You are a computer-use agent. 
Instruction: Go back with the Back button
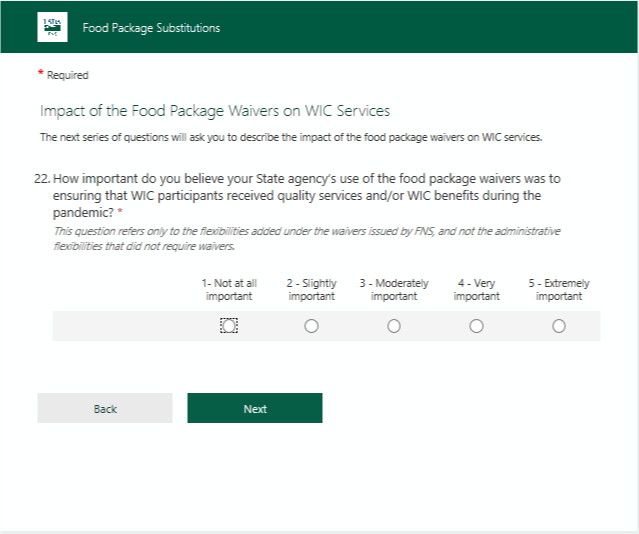pyautogui.click(x=105, y=408)
